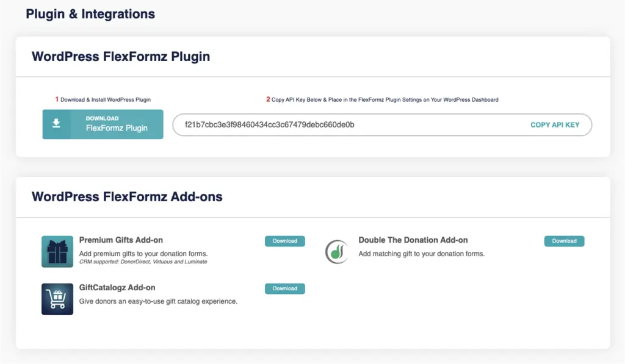Image resolution: width=625 pixels, height=364 pixels.
Task: Click the Premium Gifts Add-on title
Action: pyautogui.click(x=121, y=240)
